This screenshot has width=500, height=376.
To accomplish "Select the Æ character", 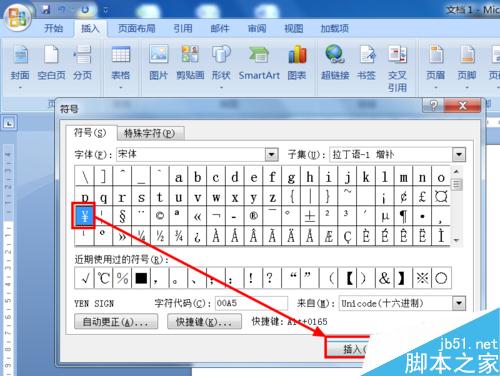I will point(328,236).
